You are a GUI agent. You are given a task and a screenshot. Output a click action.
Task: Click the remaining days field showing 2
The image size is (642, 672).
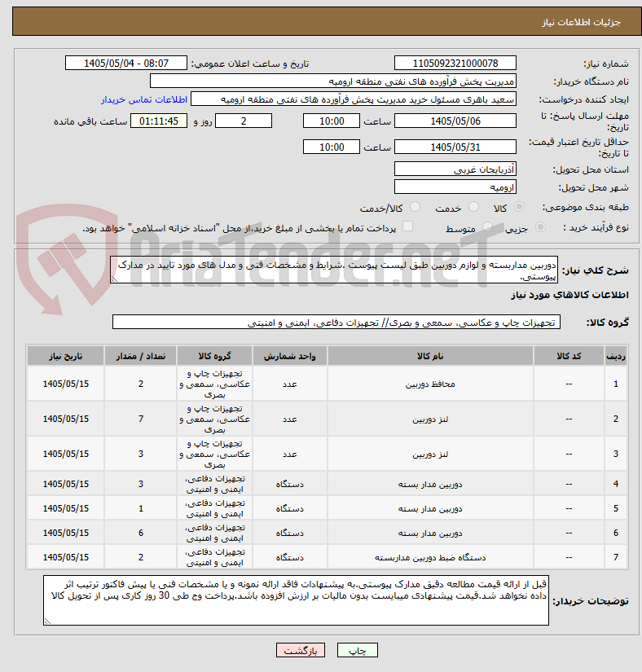(x=244, y=121)
